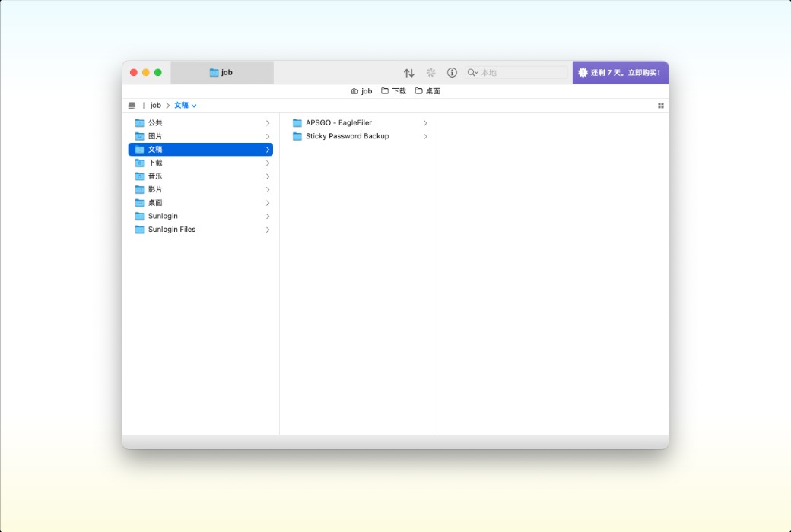The height and width of the screenshot is (532, 791).
Task: Expand the 图片 folder in the sidebar
Action: click(268, 136)
